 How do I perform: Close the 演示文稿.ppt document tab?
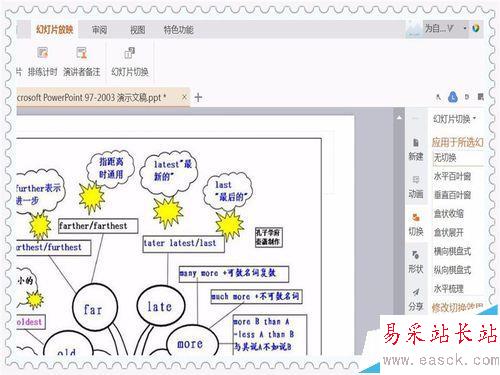coord(184,97)
